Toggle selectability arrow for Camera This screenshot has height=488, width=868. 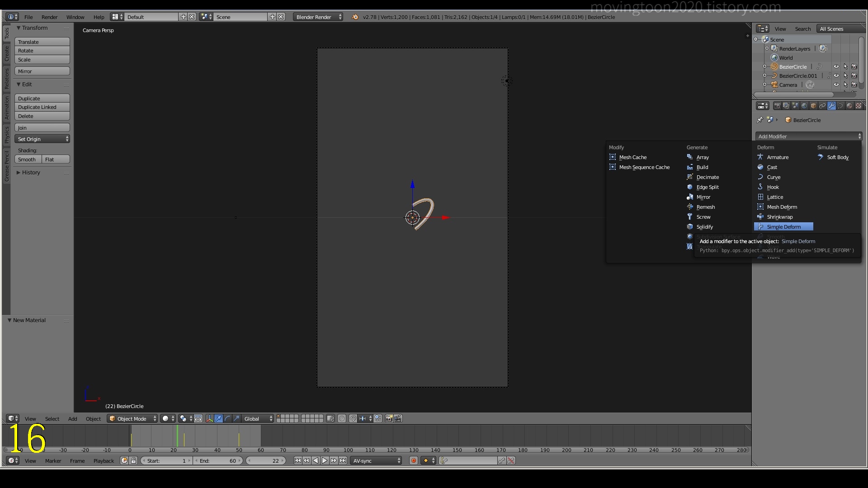click(x=845, y=84)
